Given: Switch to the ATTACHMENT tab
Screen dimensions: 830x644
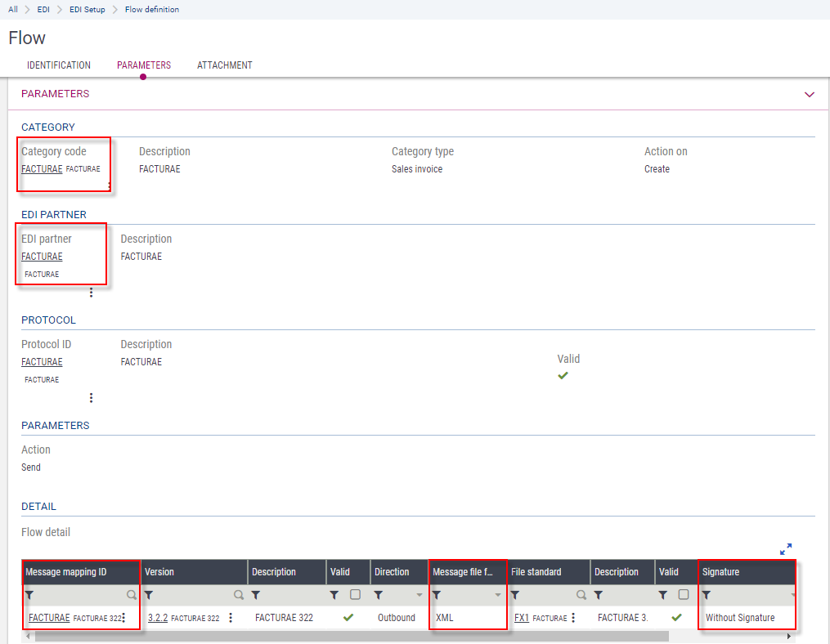Looking at the screenshot, I should tap(224, 65).
